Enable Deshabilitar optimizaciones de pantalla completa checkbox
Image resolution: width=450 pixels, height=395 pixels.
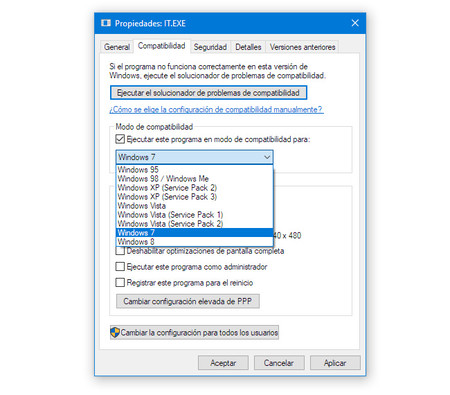tap(120, 251)
